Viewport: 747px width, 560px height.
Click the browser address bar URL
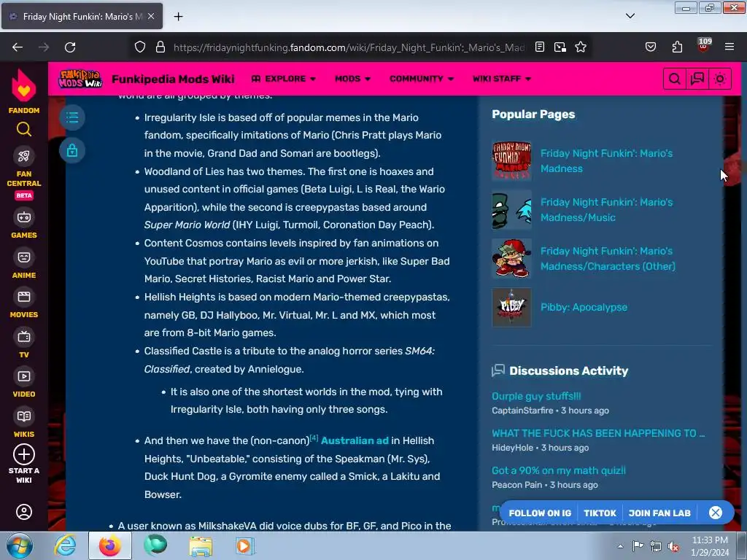349,47
